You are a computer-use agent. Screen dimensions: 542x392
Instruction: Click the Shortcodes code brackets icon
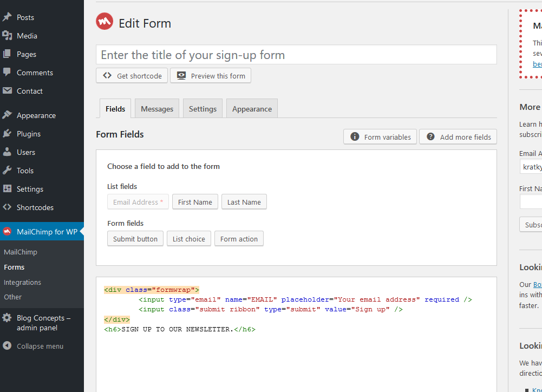tap(7, 207)
